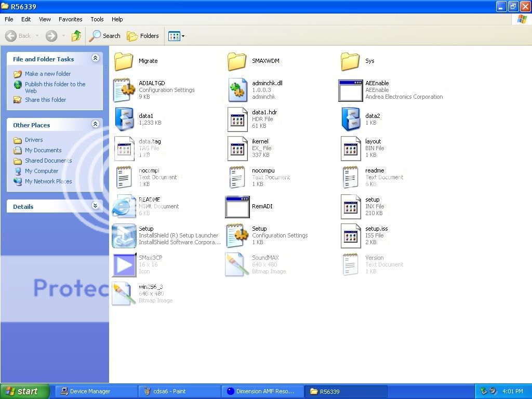Viewport: 532px width, 399px height.
Task: Click the Up folder toolbar button
Action: [x=76, y=36]
